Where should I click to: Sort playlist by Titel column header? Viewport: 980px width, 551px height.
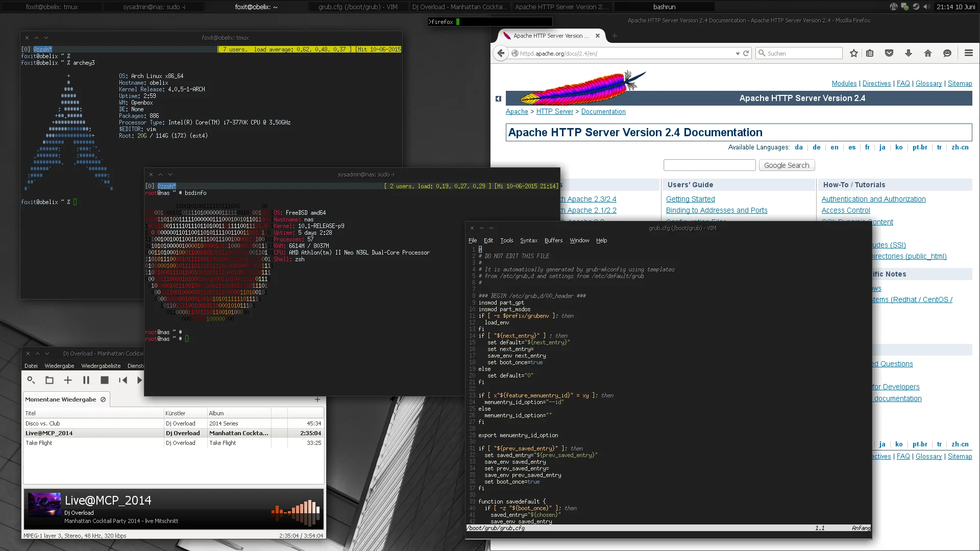pyautogui.click(x=93, y=413)
